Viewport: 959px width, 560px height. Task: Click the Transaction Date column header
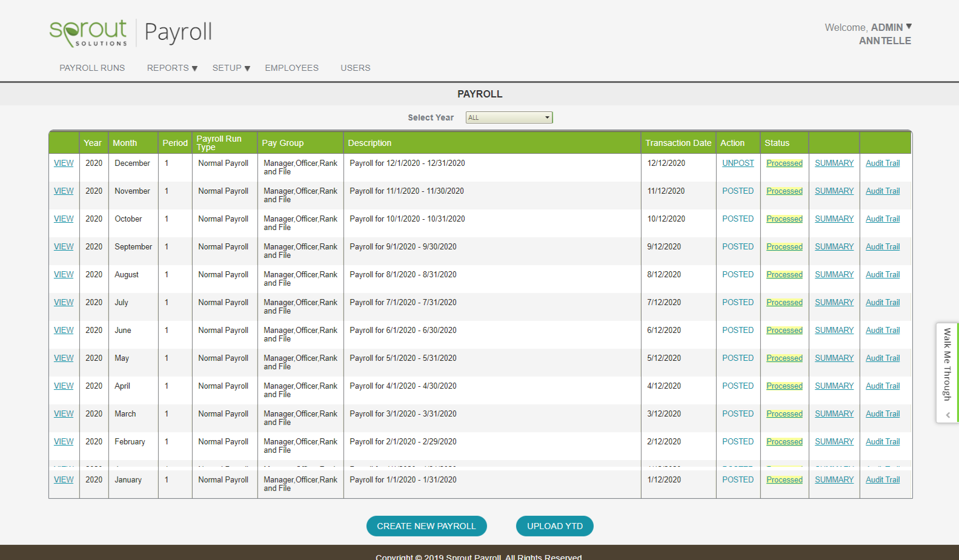coord(678,143)
